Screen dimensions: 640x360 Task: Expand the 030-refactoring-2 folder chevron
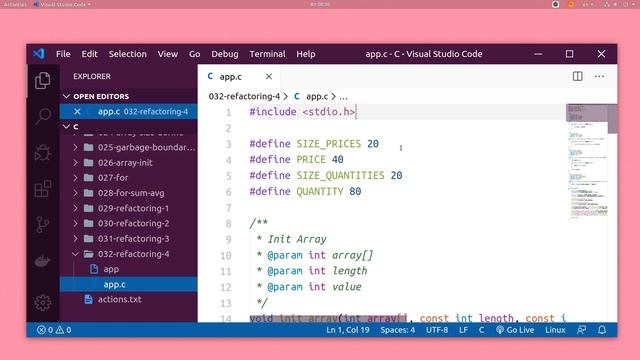point(75,223)
